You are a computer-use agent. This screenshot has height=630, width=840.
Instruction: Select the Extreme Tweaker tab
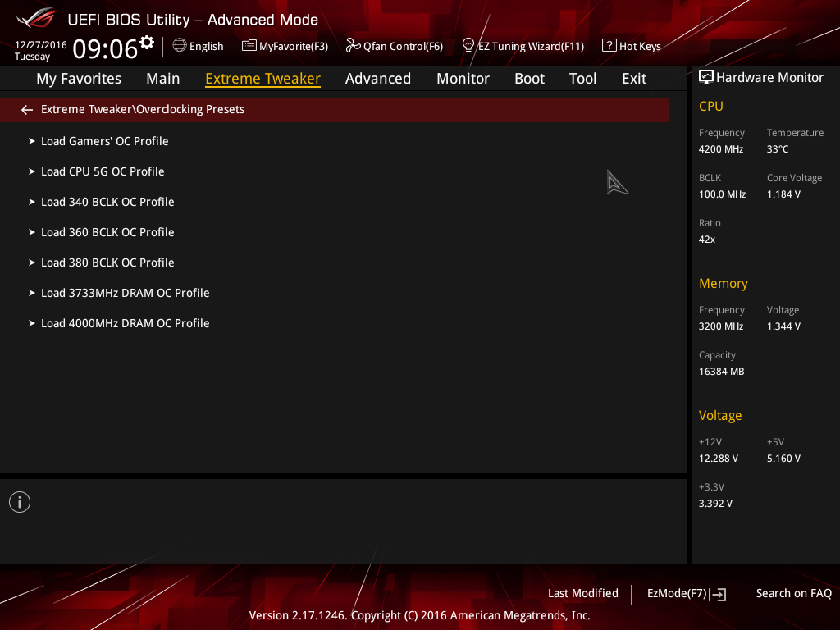point(263,79)
